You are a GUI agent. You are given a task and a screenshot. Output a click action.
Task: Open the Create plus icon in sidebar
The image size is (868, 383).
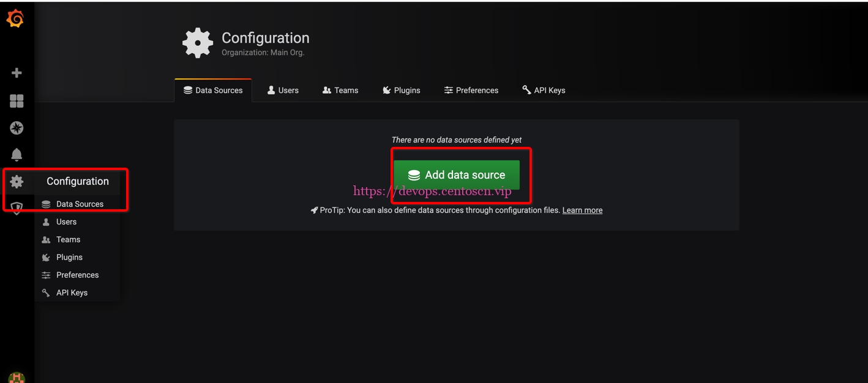17,73
